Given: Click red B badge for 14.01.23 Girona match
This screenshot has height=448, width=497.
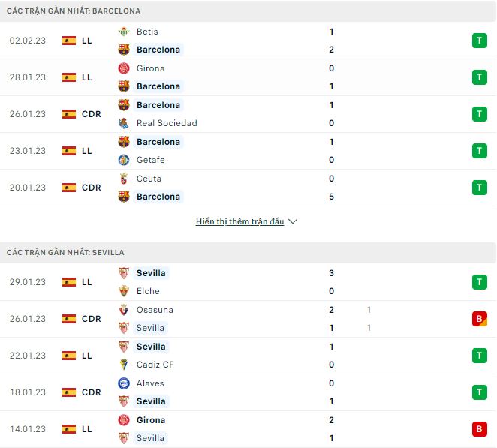Looking at the screenshot, I should point(478,429).
